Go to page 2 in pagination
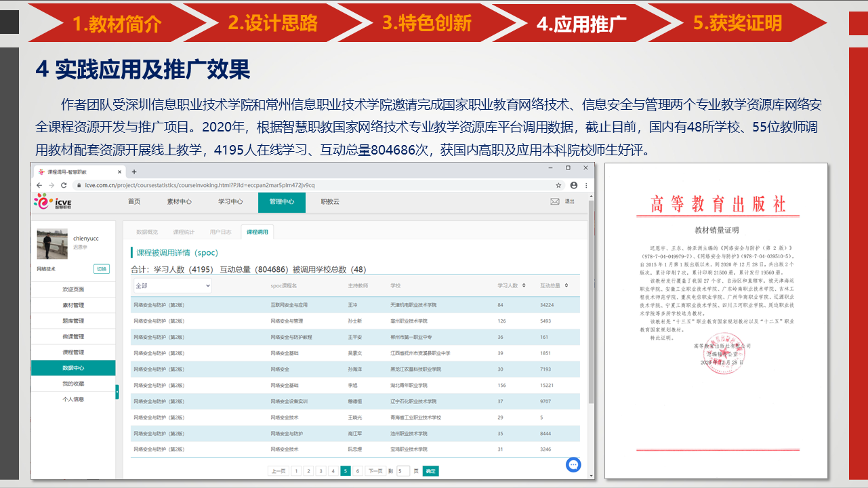 coord(308,471)
